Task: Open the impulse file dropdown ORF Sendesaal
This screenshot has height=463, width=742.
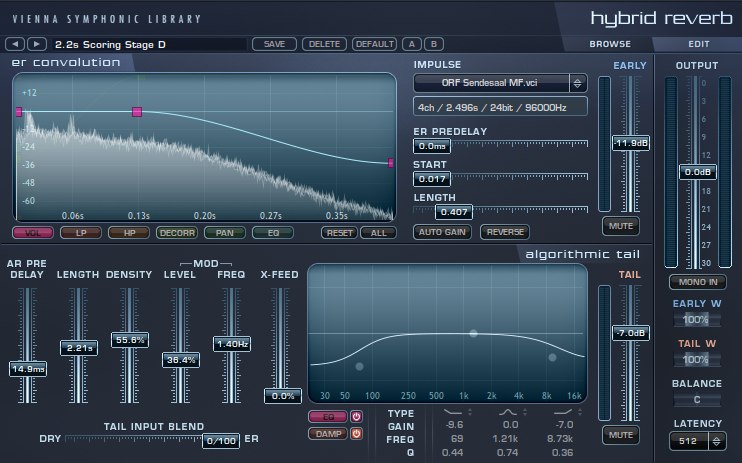Action: click(x=500, y=83)
